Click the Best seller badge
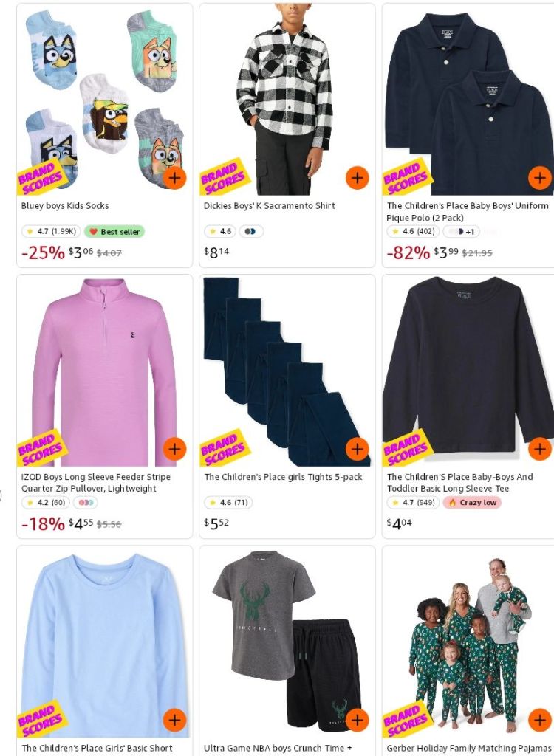The image size is (554, 756). coord(114,231)
